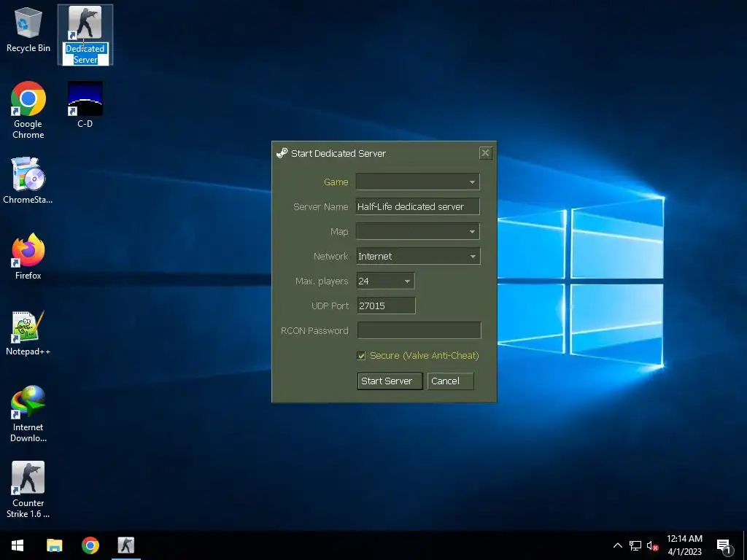This screenshot has width=747, height=560.
Task: Open the network status tray icon
Action: click(635, 545)
